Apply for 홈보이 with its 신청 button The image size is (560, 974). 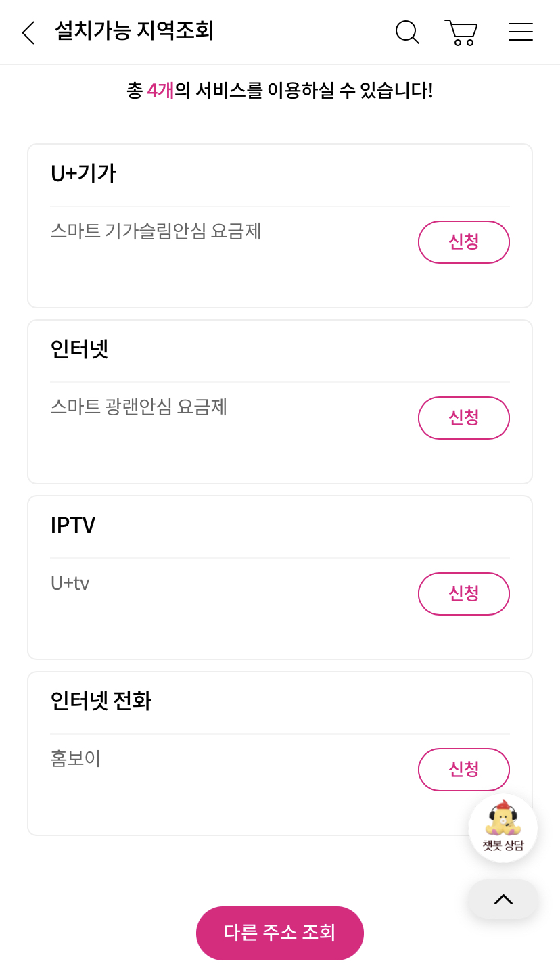[x=463, y=770]
